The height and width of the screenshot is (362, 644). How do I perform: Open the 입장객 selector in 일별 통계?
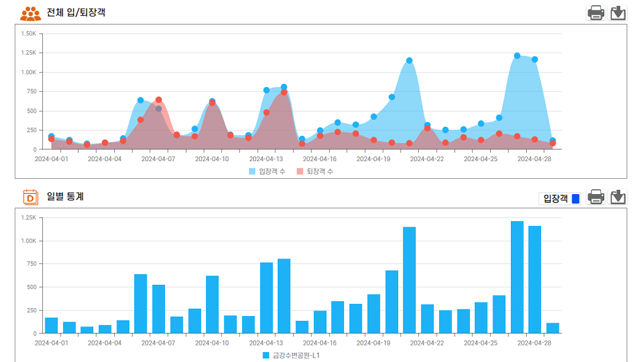(554, 198)
